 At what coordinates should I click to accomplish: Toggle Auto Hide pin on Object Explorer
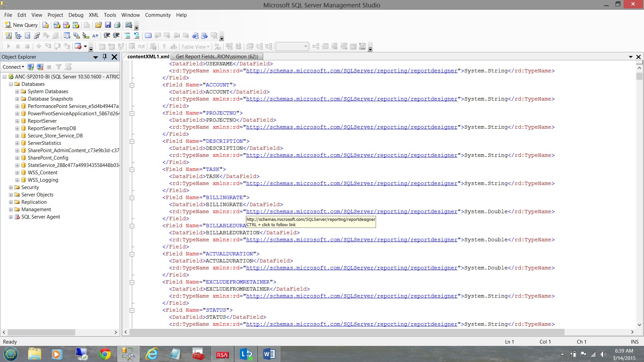pyautogui.click(x=104, y=57)
